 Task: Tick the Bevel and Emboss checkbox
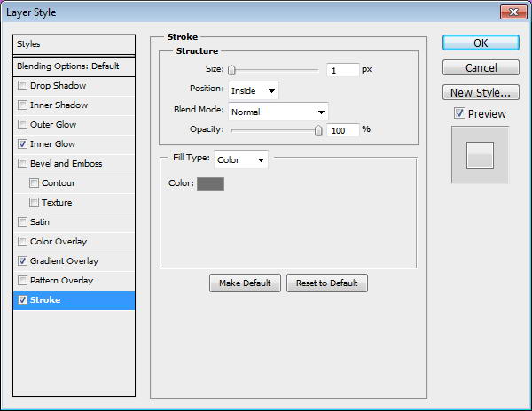[x=22, y=164]
